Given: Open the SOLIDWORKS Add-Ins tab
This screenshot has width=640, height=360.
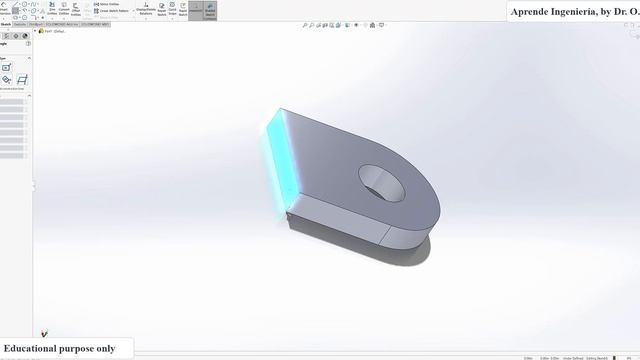Looking at the screenshot, I should [62, 24].
